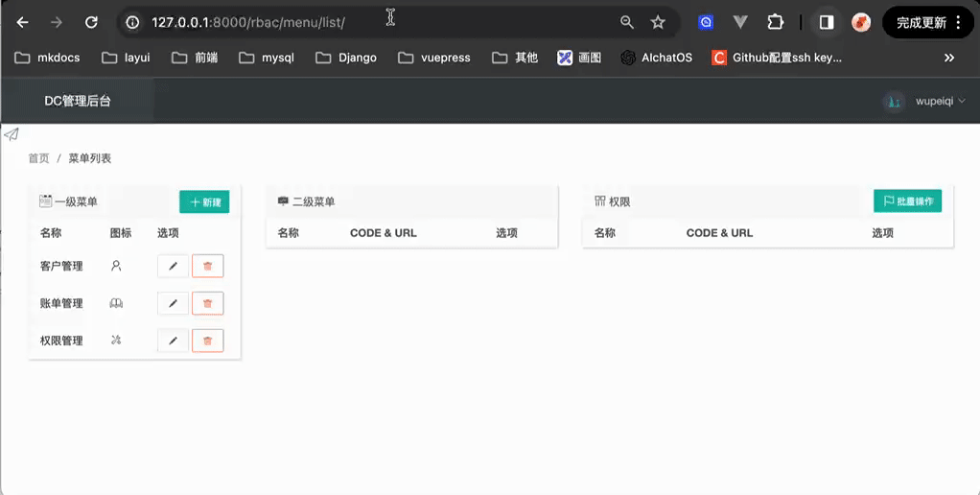Go to 首页 via breadcrumb link
Screen dimensions: 980x495
pos(38,158)
